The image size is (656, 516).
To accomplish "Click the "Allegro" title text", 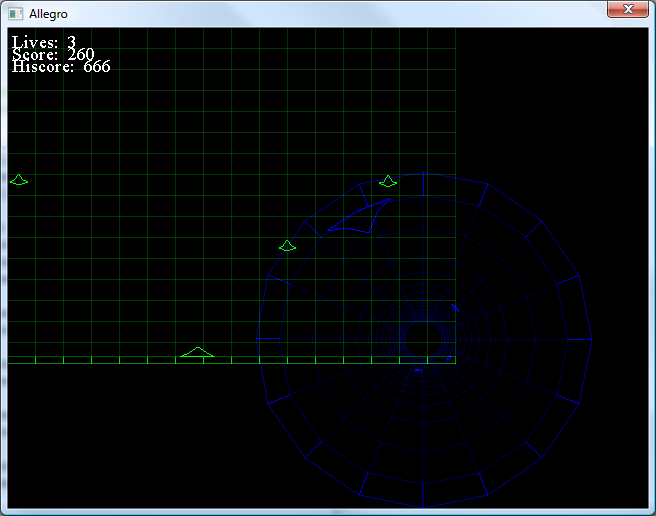I will click(x=50, y=10).
